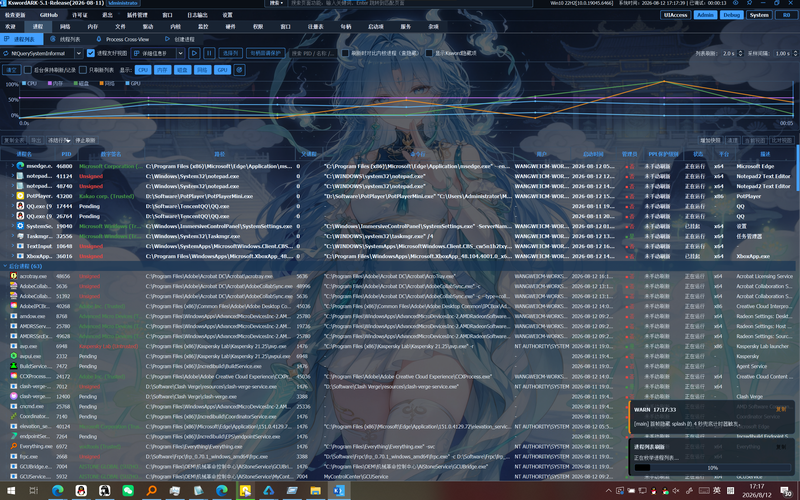Sort by the PID column header

pyautogui.click(x=66, y=154)
